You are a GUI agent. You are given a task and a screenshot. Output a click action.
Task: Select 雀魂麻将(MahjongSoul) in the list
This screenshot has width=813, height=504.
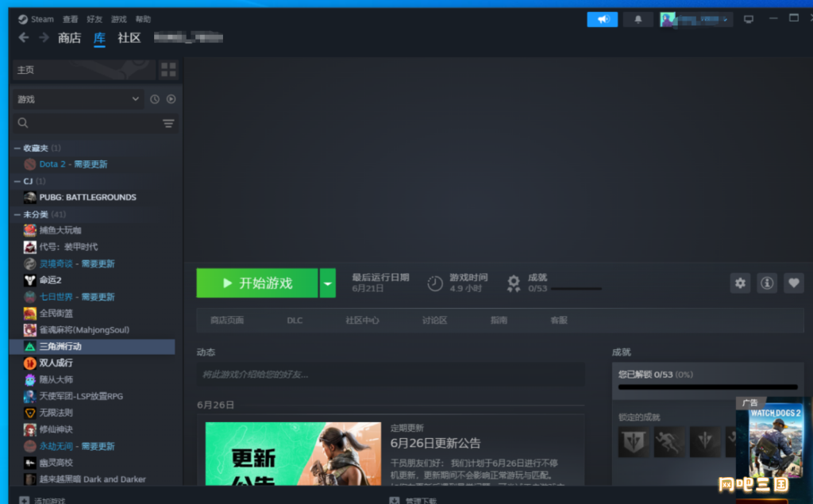coord(94,329)
